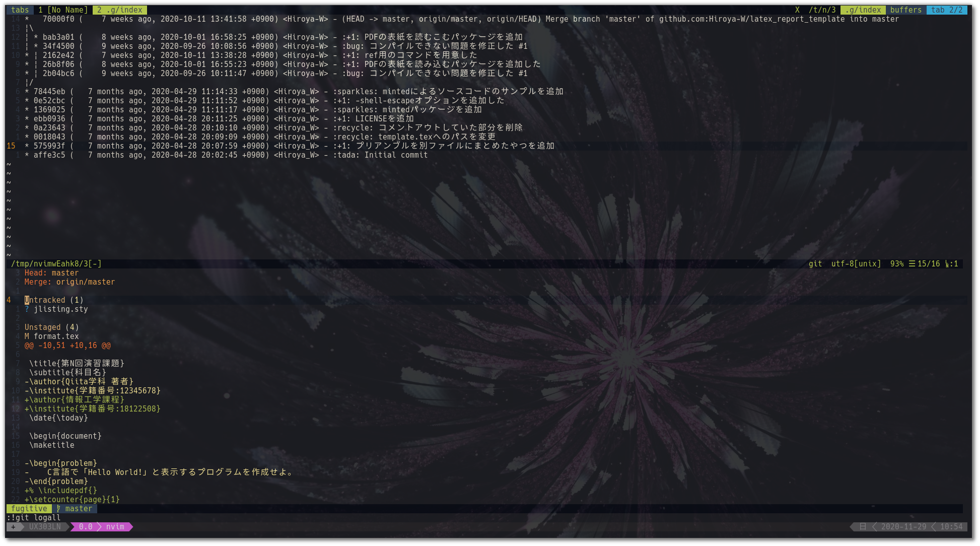
Task: Select tmux window 0.0
Action: click(85, 527)
